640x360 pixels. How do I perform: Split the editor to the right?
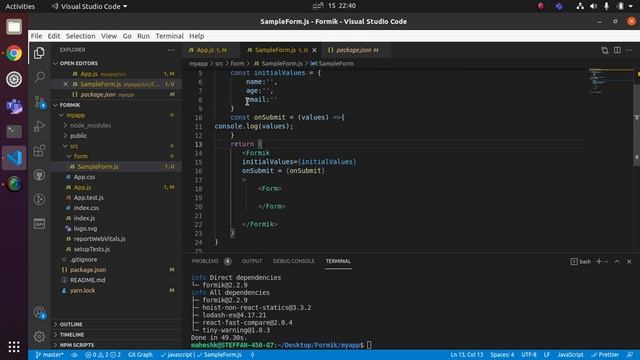click(x=617, y=50)
